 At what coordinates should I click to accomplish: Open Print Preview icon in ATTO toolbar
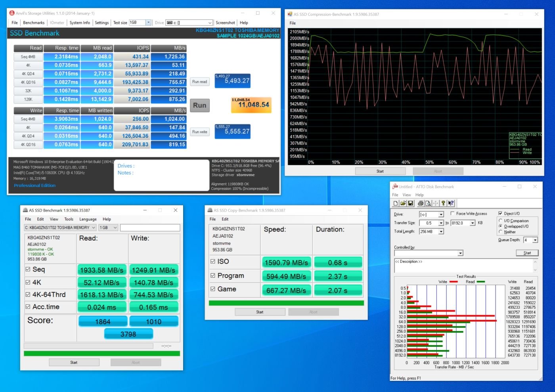[x=428, y=203]
